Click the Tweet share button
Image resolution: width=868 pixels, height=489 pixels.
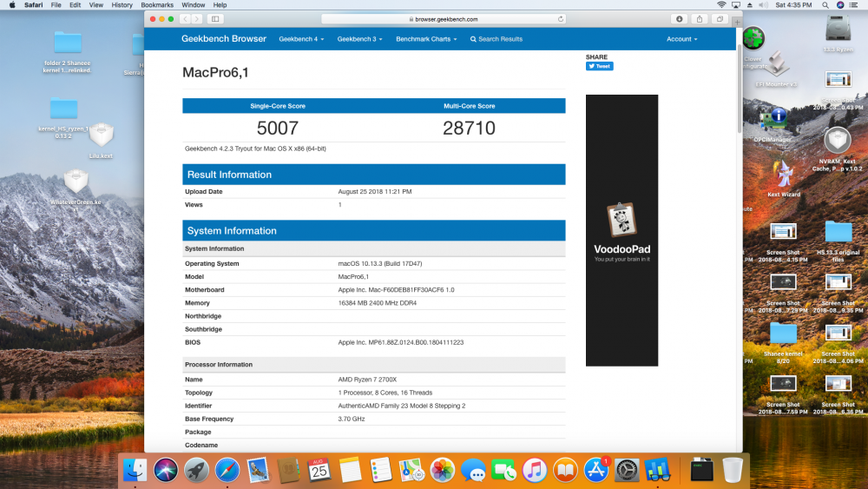(600, 67)
